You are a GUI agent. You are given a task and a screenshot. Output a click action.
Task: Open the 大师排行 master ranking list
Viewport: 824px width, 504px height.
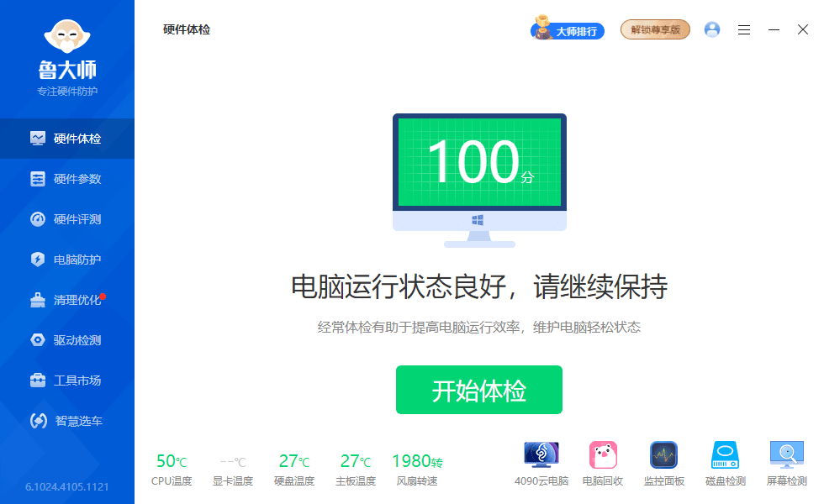(567, 29)
